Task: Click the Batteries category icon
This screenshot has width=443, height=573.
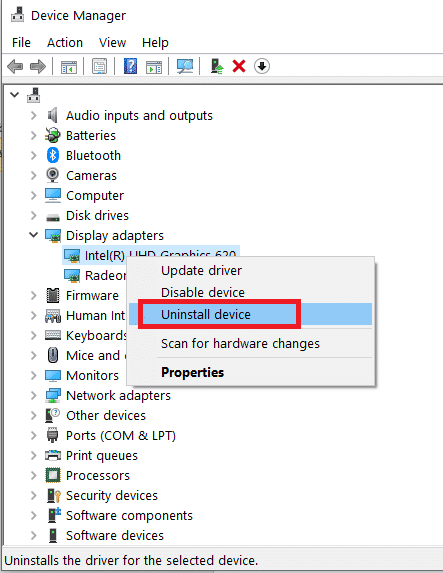Action: [53, 135]
